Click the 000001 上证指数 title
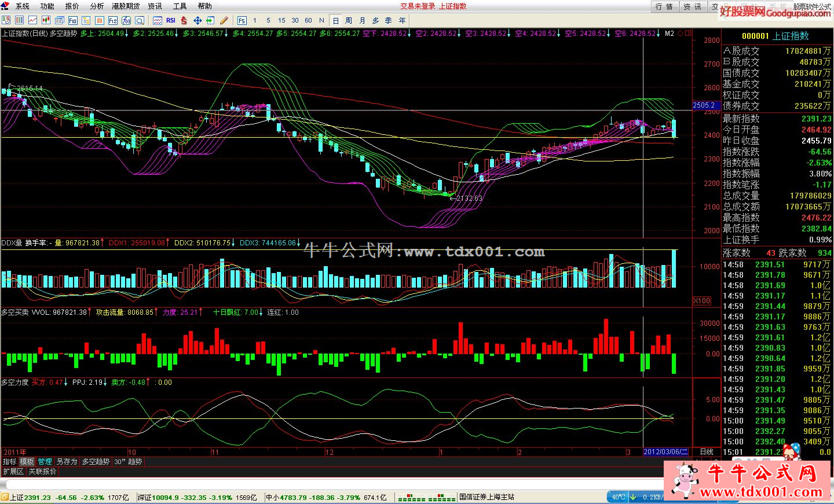The width and height of the screenshot is (834, 504). pyautogui.click(x=775, y=36)
